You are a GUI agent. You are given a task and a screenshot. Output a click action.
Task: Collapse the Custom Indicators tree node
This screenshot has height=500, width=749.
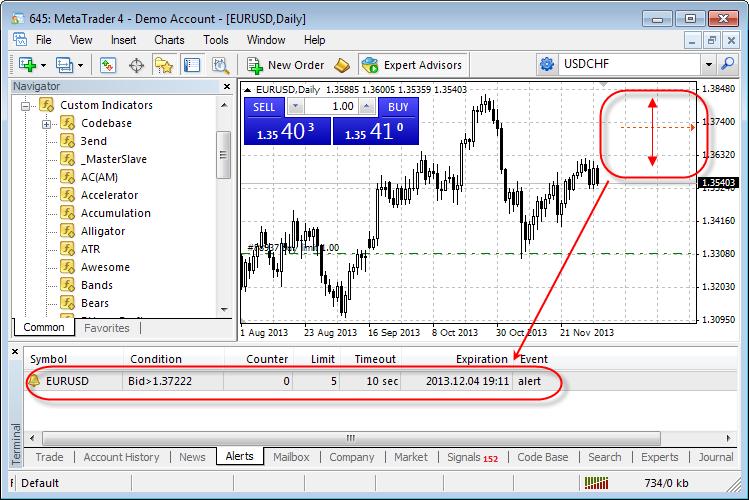[25, 106]
